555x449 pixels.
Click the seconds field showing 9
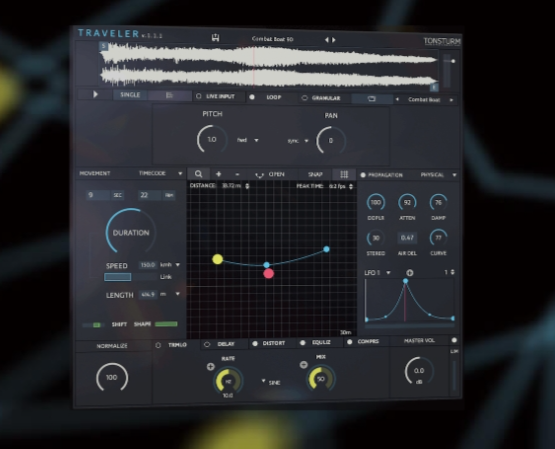pos(98,195)
